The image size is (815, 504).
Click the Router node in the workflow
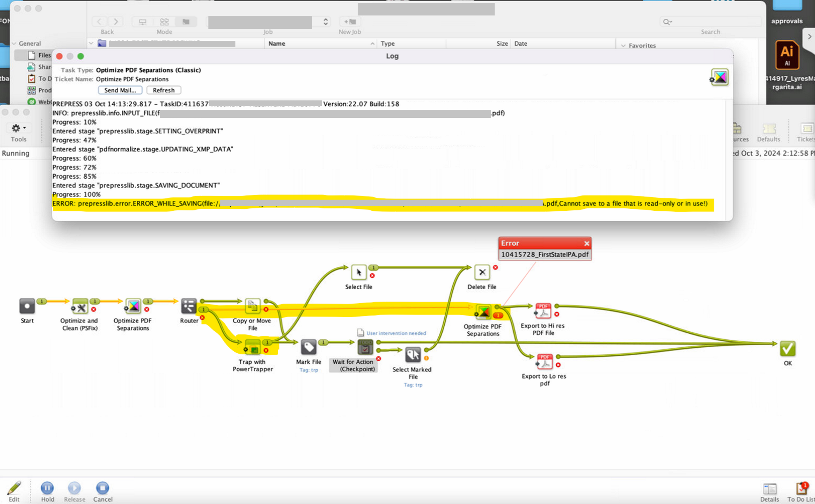point(189,307)
